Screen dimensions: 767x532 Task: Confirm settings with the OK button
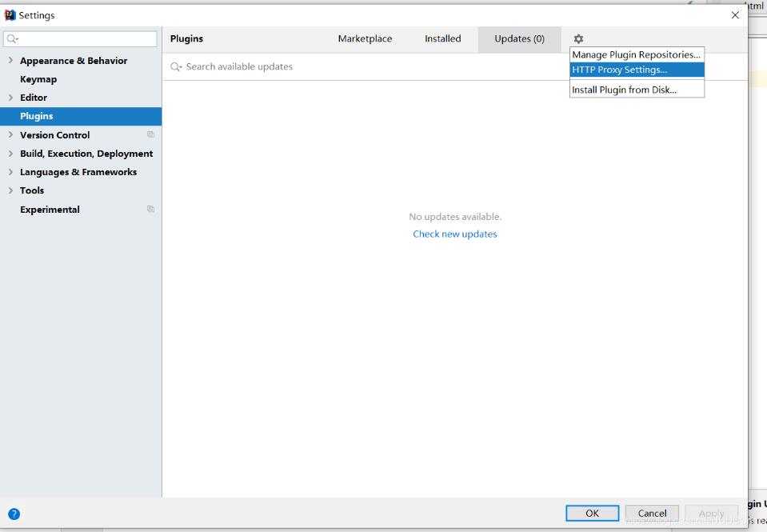(592, 513)
